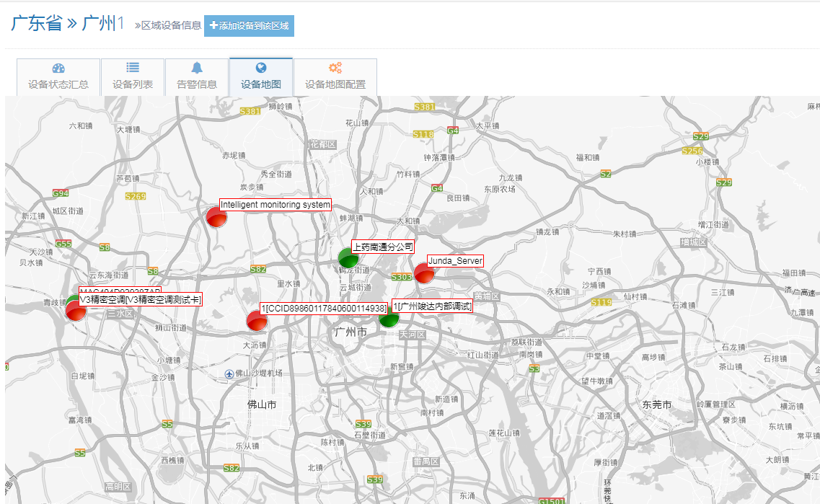Select the 设备地图 tab
Image resolution: width=820 pixels, height=504 pixels.
pyautogui.click(x=261, y=77)
